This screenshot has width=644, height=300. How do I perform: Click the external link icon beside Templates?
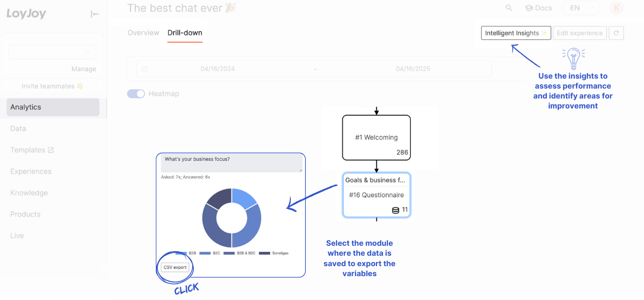pyautogui.click(x=50, y=150)
